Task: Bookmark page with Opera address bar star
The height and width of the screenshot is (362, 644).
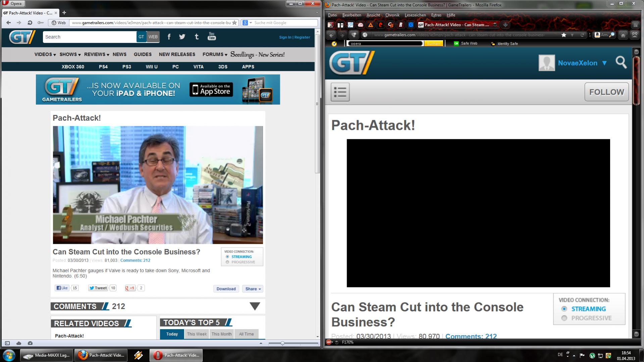Action: [x=235, y=23]
